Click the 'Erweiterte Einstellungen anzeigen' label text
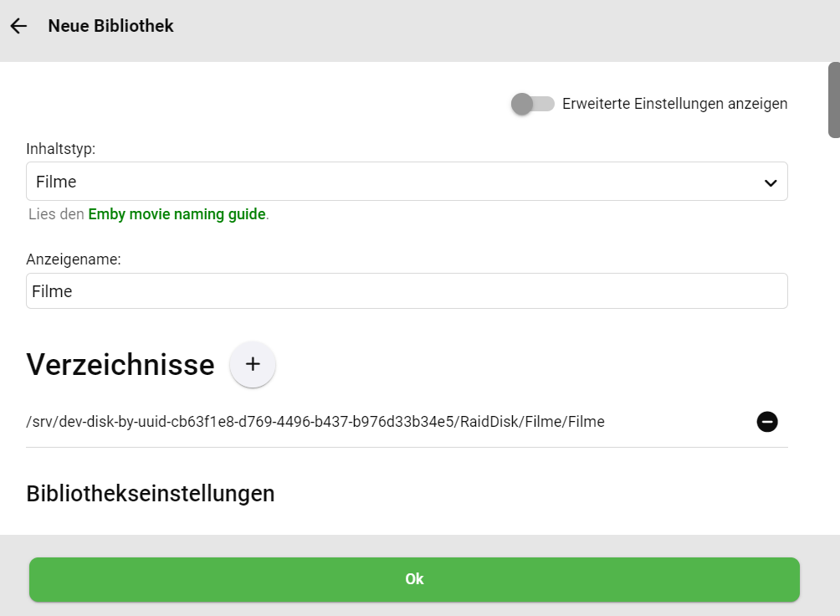Image resolution: width=840 pixels, height=616 pixels. [x=674, y=104]
